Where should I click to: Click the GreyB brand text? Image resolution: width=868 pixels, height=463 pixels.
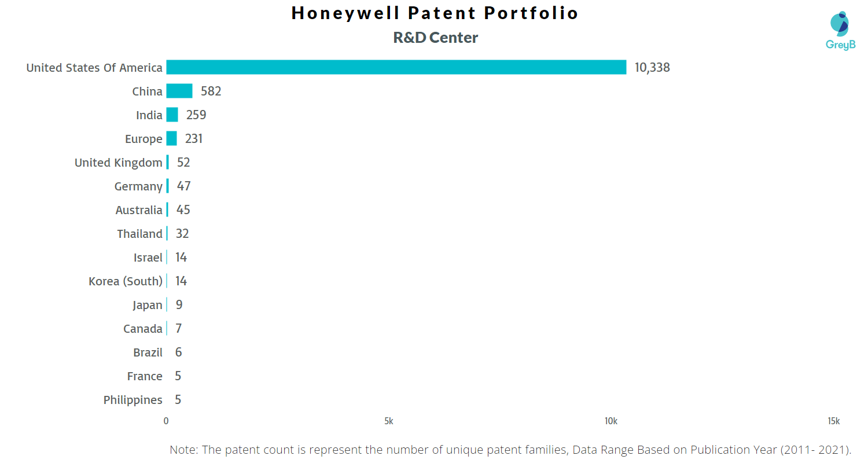click(x=840, y=45)
